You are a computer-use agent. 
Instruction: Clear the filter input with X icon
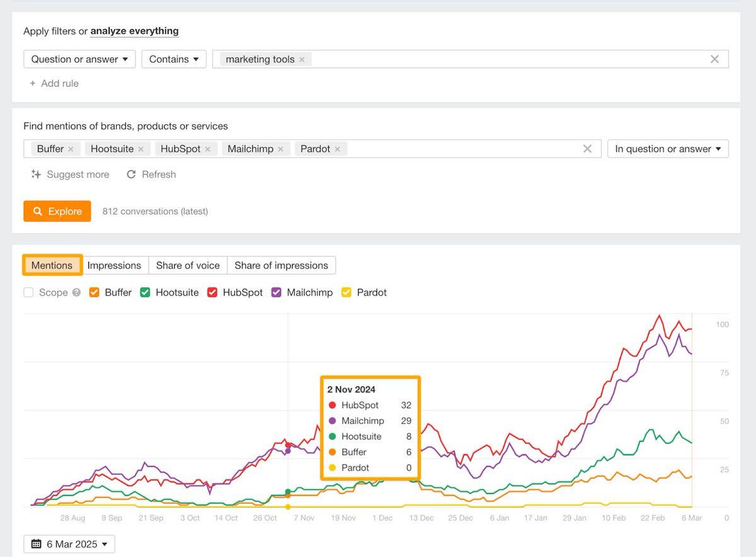(714, 59)
